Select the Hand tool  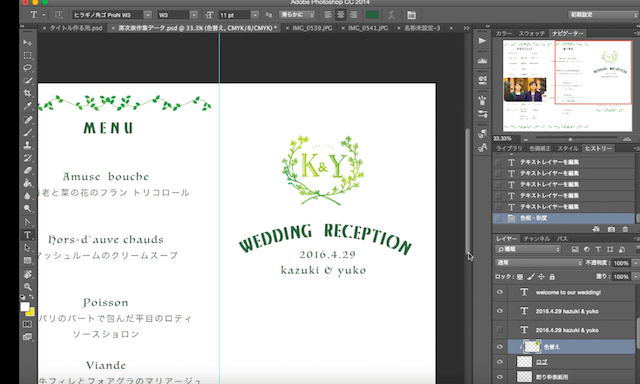[27, 274]
